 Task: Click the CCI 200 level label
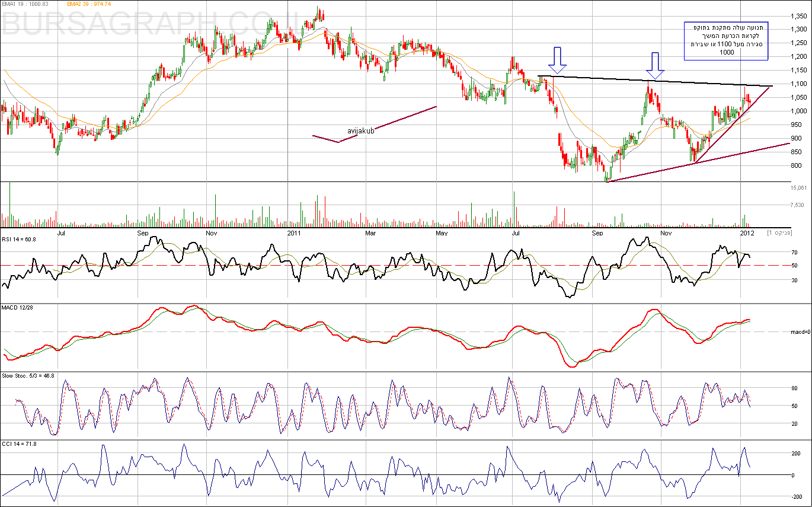(796, 454)
